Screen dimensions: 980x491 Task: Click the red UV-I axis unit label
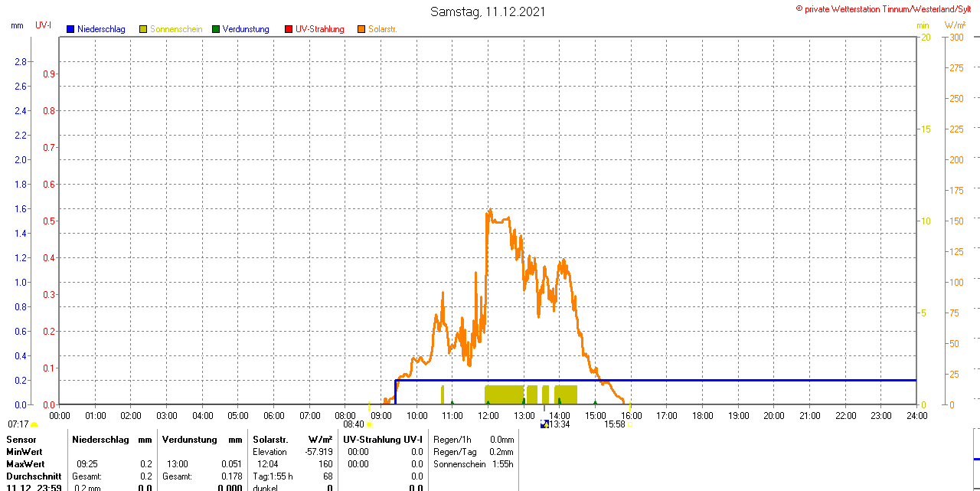[x=44, y=25]
